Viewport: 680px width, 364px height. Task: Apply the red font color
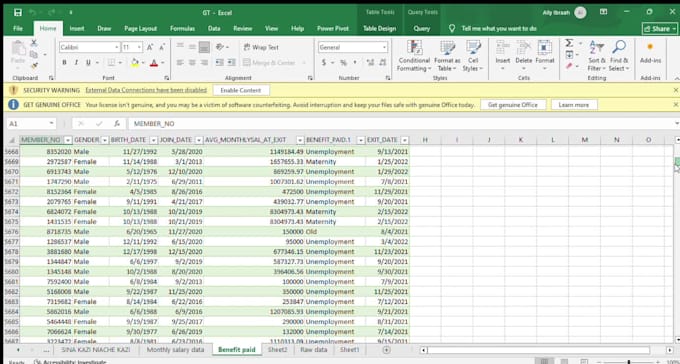(154, 62)
